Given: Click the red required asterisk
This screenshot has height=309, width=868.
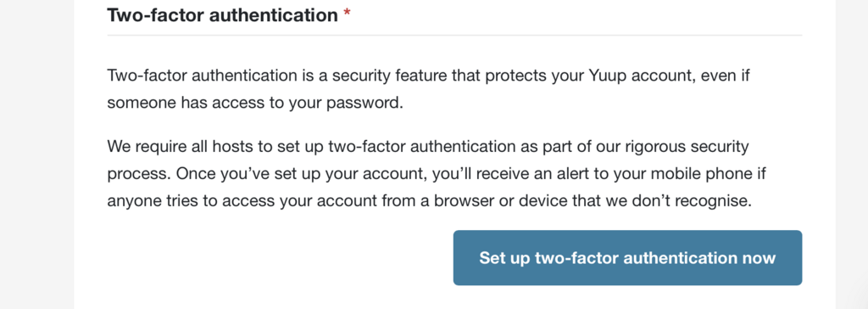Looking at the screenshot, I should (x=347, y=13).
